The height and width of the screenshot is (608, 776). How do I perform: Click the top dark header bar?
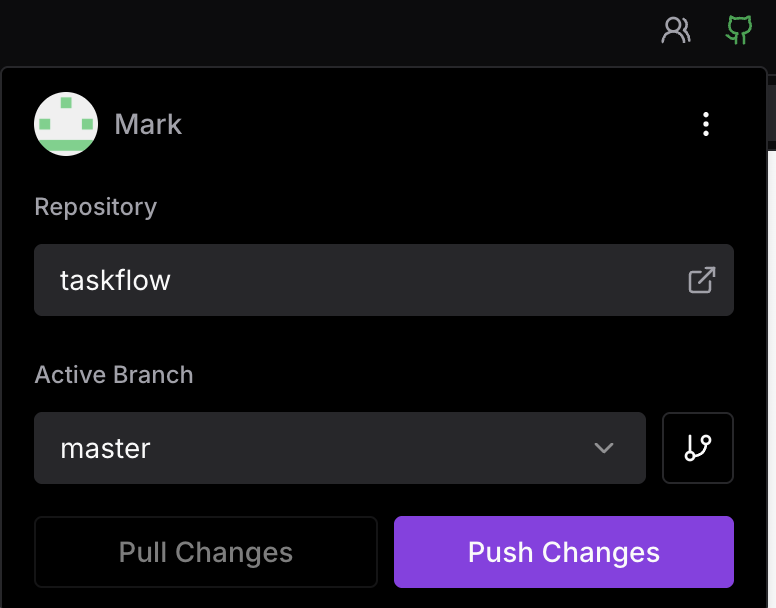tap(300, 28)
